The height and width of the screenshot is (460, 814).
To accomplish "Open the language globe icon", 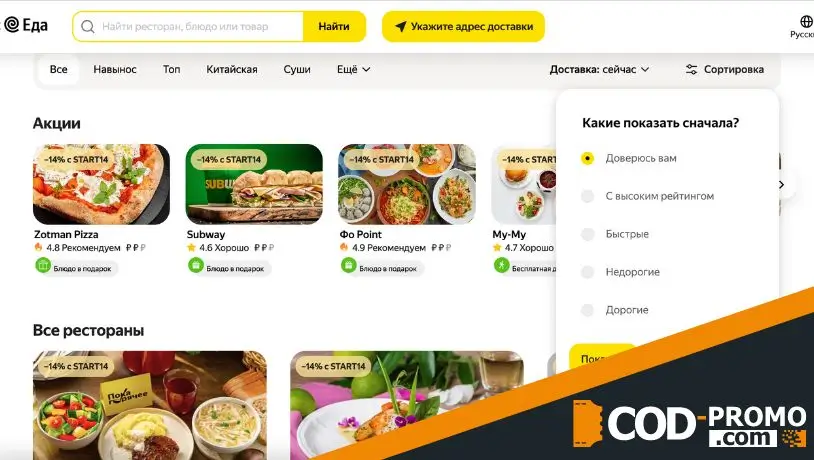I will [806, 21].
